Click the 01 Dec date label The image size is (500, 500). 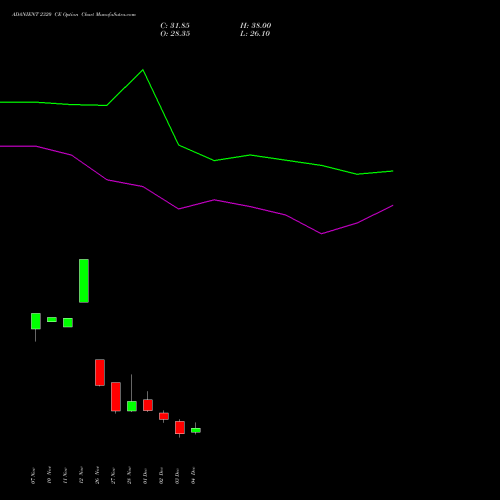tap(145, 476)
